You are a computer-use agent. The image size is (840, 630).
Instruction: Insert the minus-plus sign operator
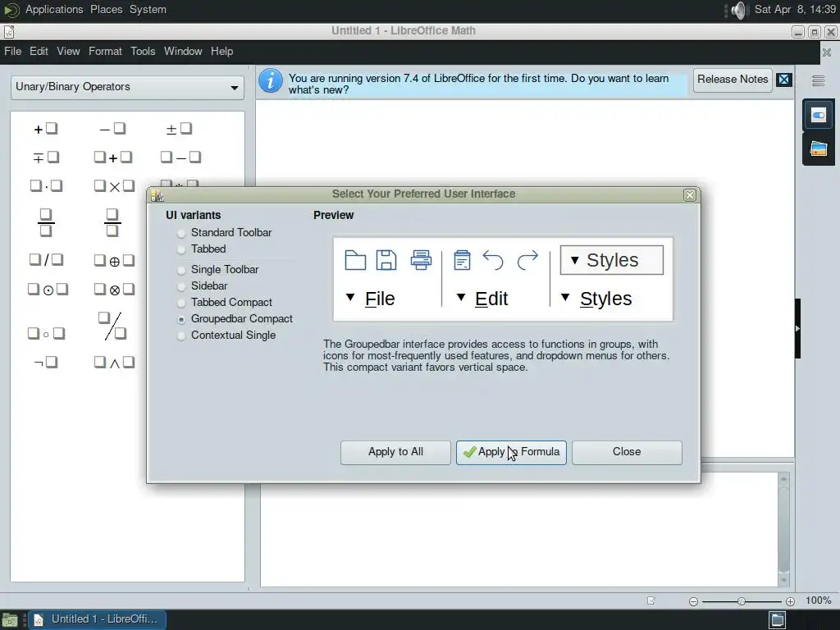(x=46, y=157)
